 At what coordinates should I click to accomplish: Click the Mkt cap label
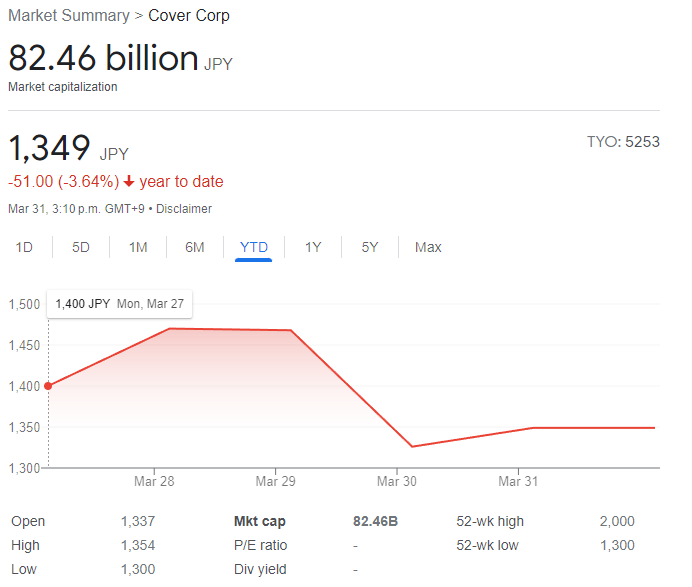[x=259, y=521]
